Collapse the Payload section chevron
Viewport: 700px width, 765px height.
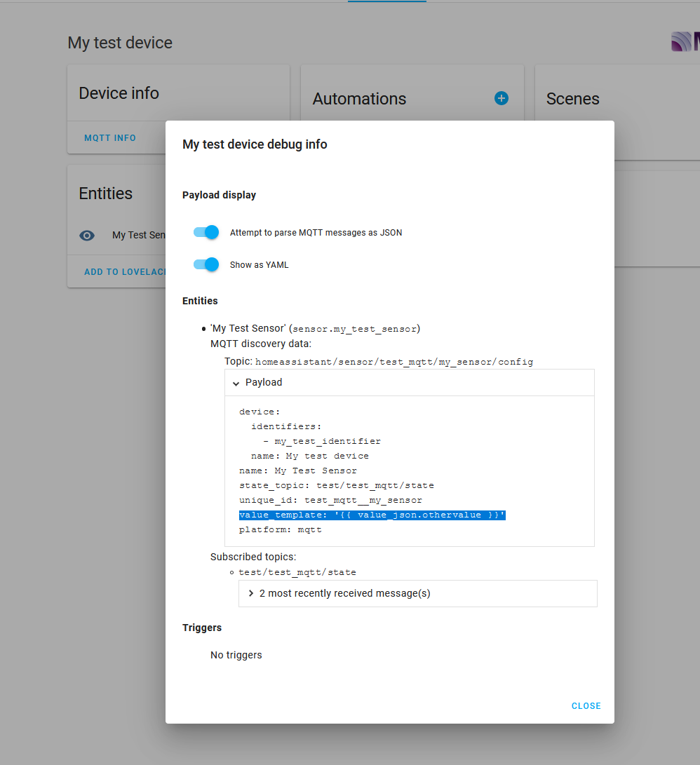coord(236,383)
